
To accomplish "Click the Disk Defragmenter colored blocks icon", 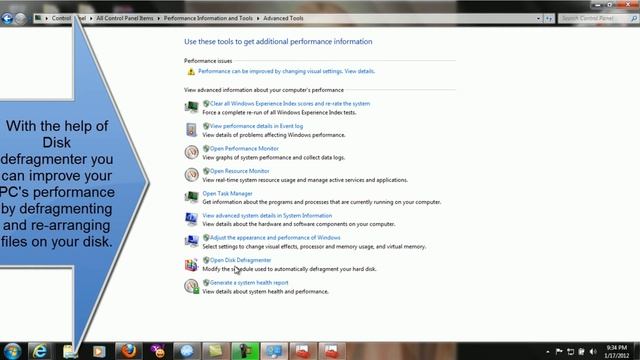I will coord(191,265).
